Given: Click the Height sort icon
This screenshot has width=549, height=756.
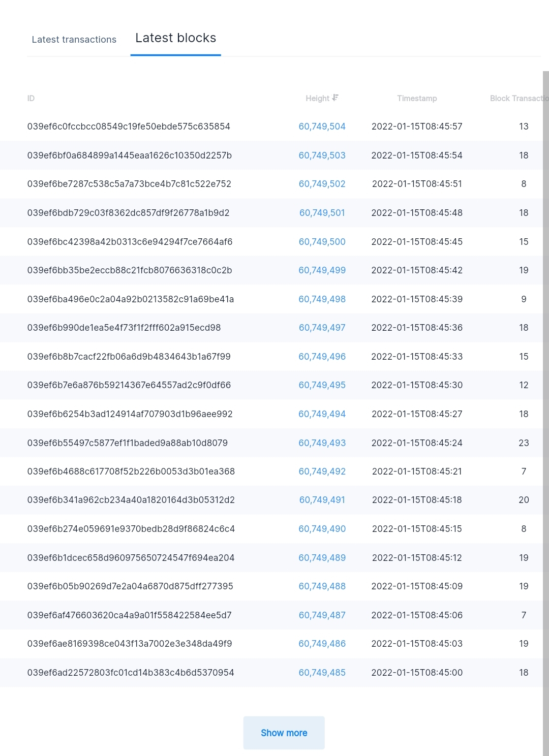Looking at the screenshot, I should tap(335, 98).
